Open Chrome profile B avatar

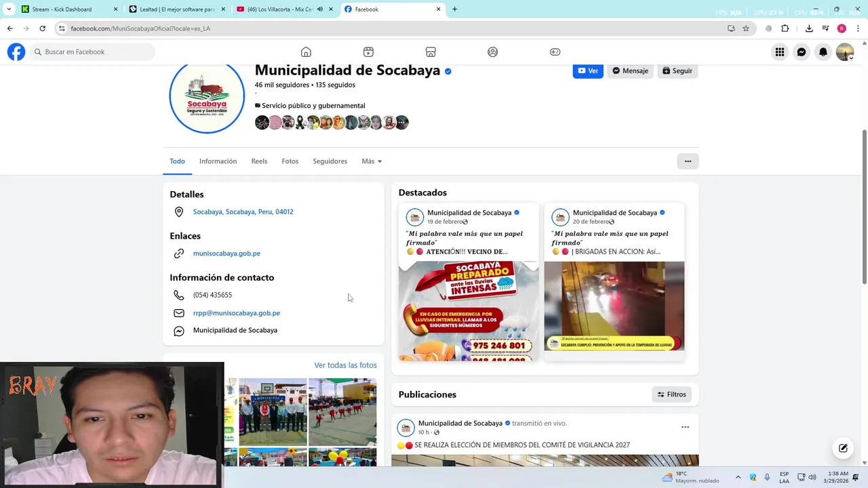[x=842, y=28]
